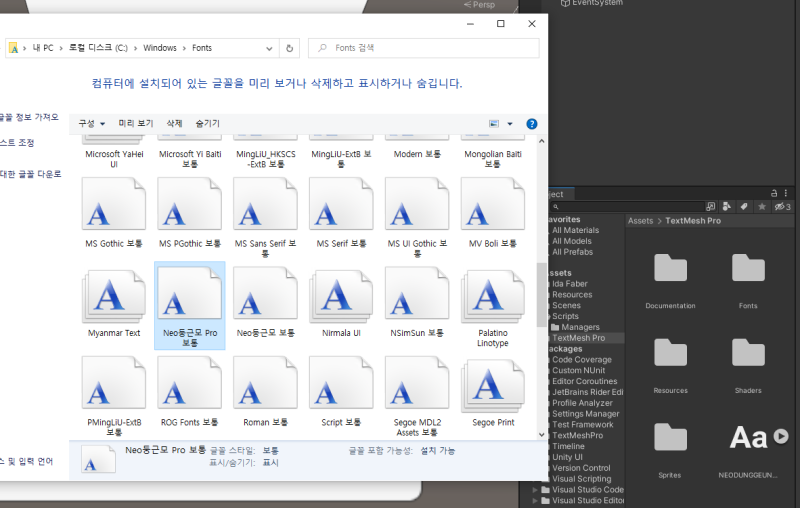The image size is (800, 508).
Task: Select the Neo둥근모 Pro 보통 font
Action: (x=190, y=306)
